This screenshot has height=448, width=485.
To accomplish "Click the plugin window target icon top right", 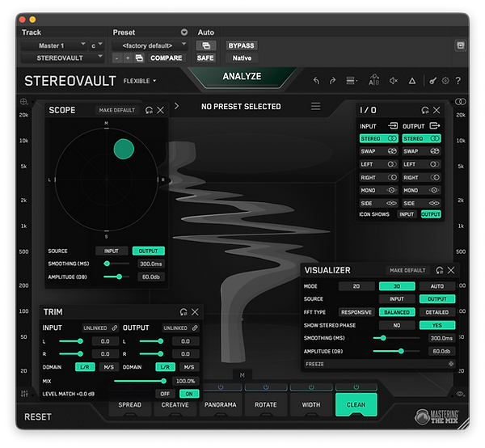I will point(461,45).
